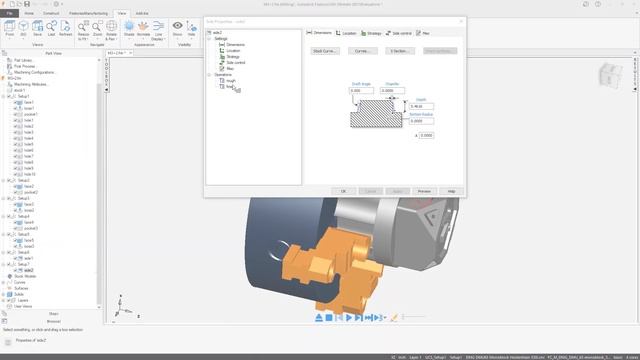Click the Shade appearance icon

tap(129, 26)
